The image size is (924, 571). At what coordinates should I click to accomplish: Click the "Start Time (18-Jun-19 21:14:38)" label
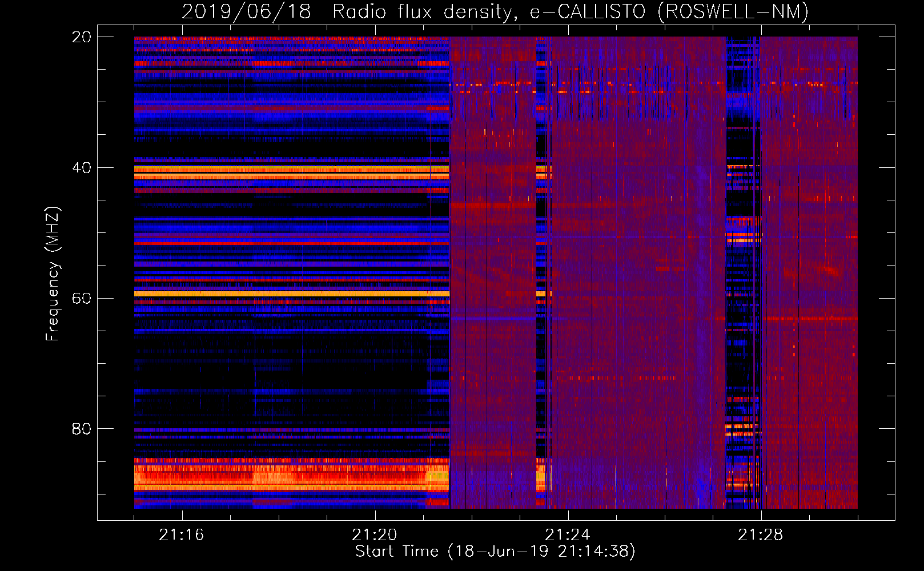tap(495, 552)
